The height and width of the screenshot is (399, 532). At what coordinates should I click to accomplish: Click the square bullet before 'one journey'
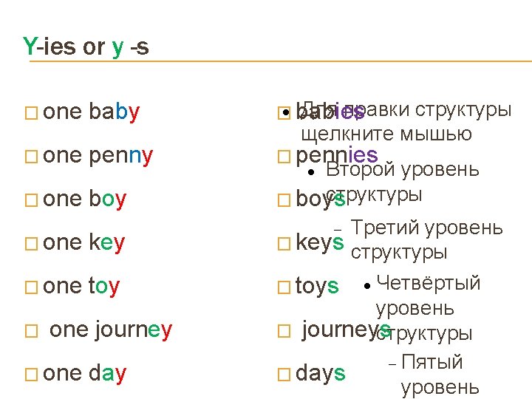click(31, 331)
